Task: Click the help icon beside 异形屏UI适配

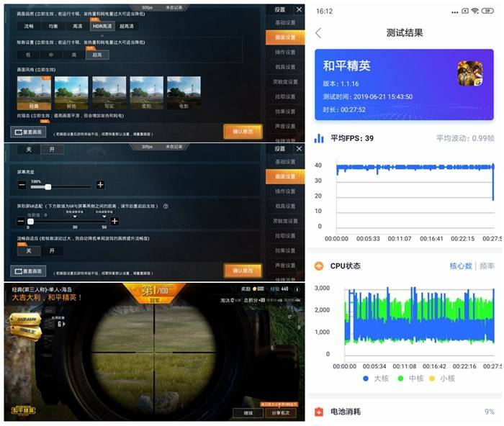Action: [x=166, y=207]
